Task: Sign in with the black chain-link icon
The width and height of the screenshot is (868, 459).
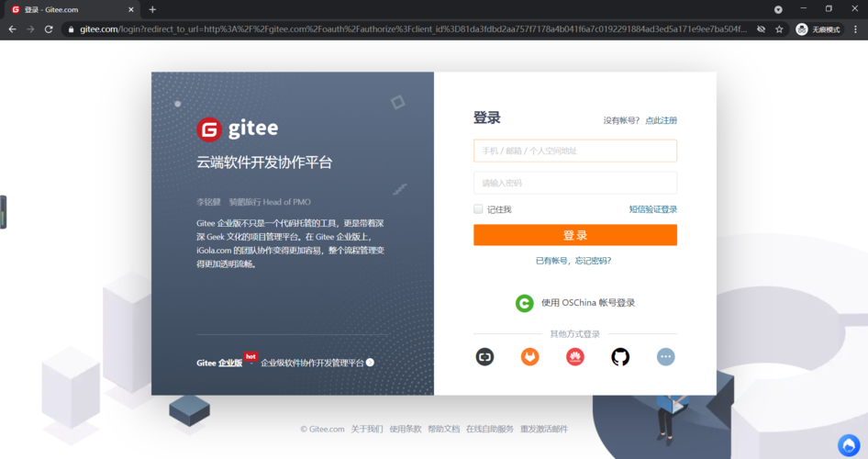Action: tap(484, 356)
